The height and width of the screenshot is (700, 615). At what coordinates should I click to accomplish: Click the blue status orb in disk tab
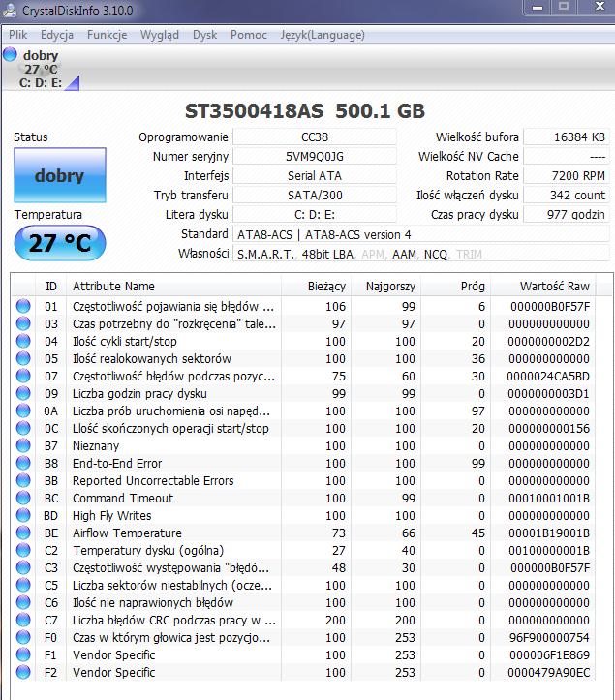point(10,55)
